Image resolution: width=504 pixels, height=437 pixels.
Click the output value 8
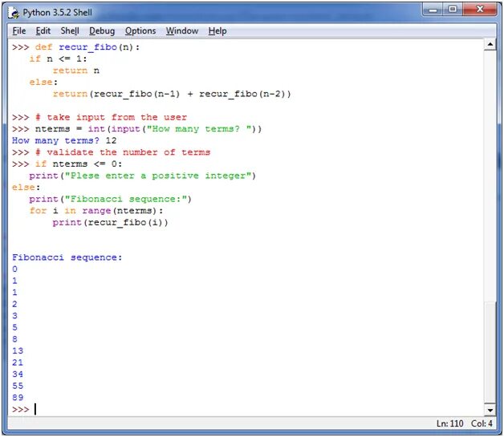(14, 339)
